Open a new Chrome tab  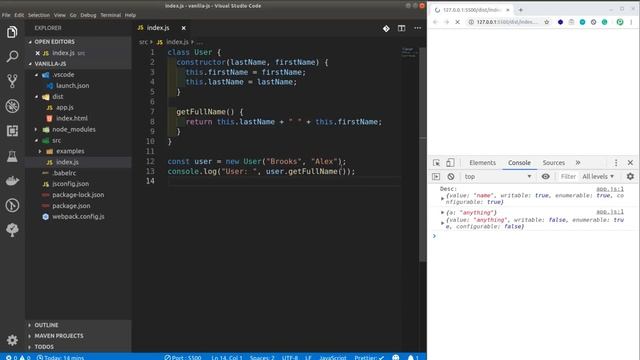click(x=520, y=10)
